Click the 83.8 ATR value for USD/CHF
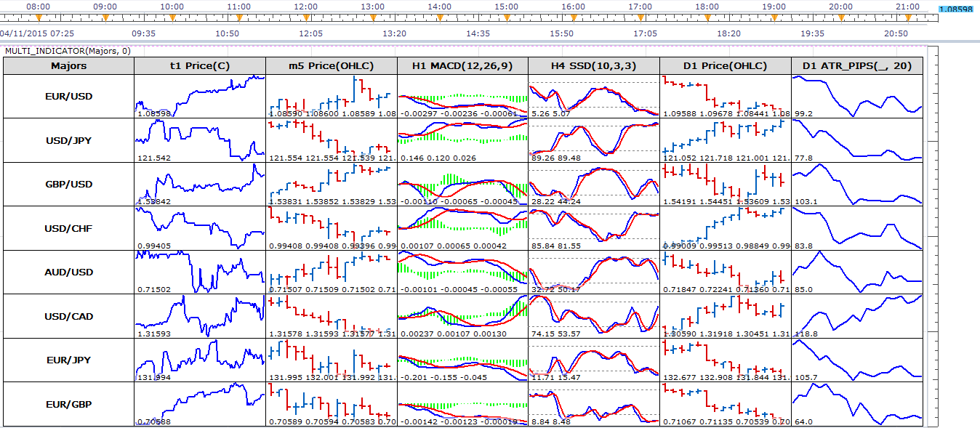 coord(803,246)
